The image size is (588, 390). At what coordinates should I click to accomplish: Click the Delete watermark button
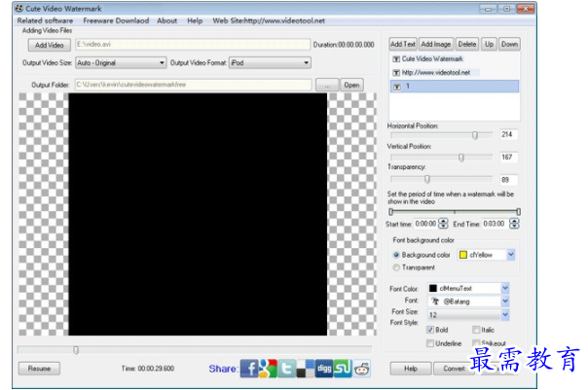click(467, 44)
